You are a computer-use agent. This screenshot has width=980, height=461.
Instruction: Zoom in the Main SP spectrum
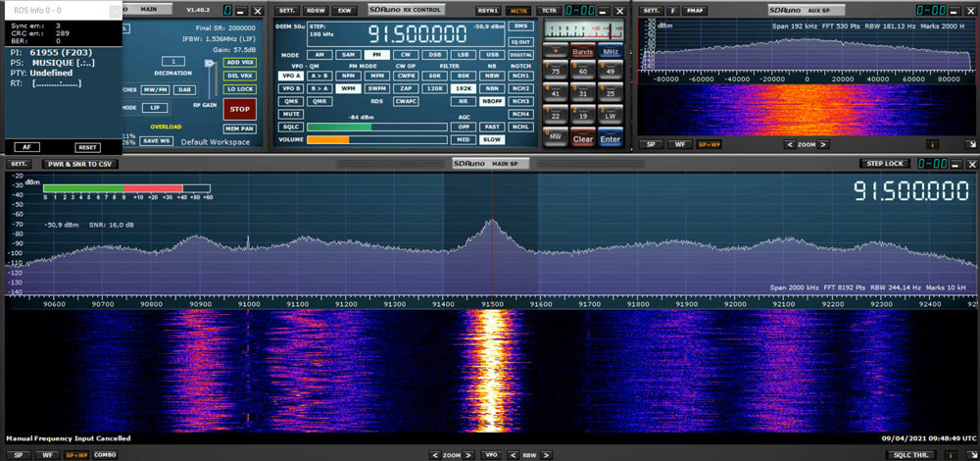click(469, 455)
